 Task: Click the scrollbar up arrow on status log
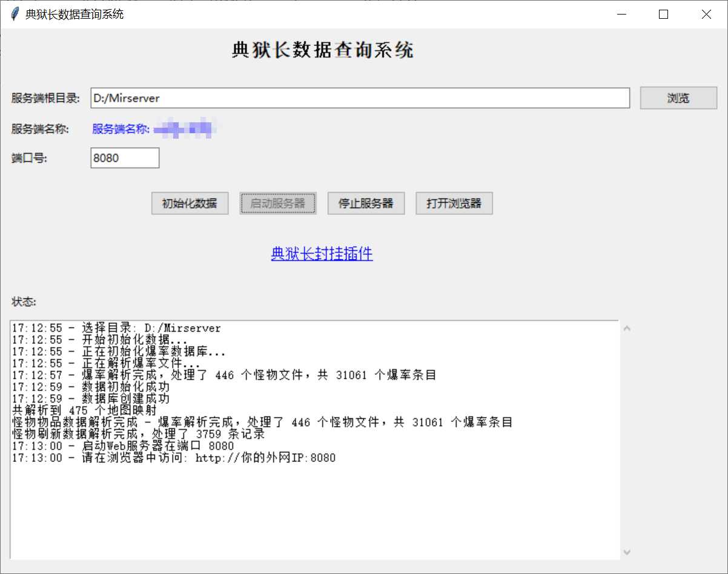point(627,328)
